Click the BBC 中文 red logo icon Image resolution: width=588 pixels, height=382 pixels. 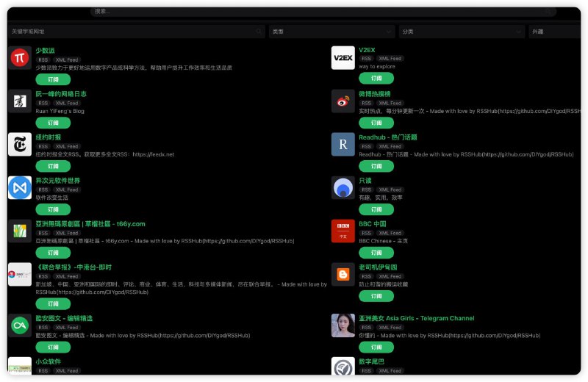coord(343,231)
